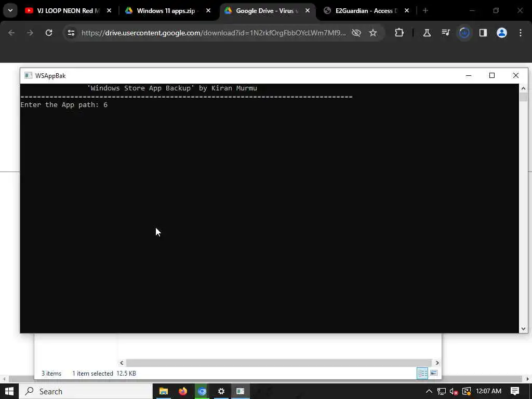Switch File Explorer to details view

[x=422, y=373]
